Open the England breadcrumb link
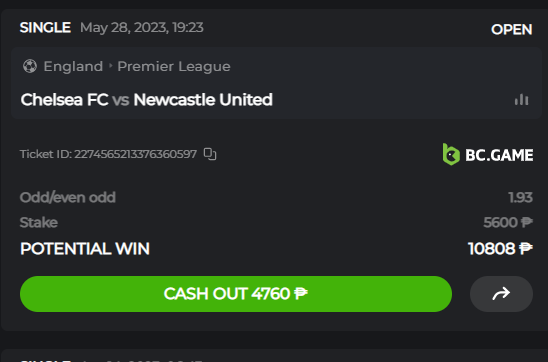The height and width of the screenshot is (362, 548). 73,66
